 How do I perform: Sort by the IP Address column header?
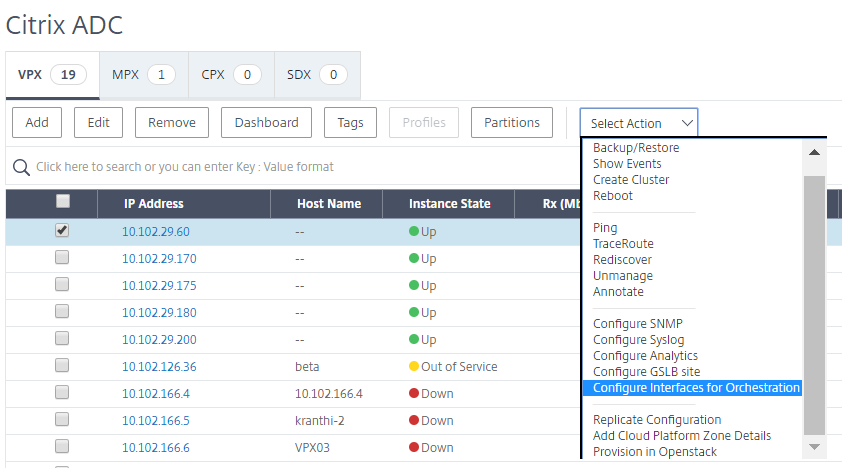[x=154, y=204]
